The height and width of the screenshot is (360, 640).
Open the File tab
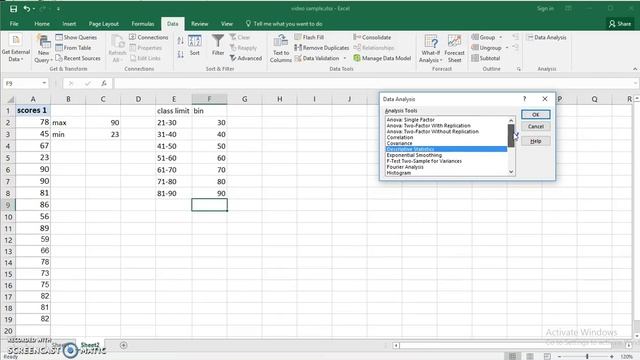coord(14,24)
